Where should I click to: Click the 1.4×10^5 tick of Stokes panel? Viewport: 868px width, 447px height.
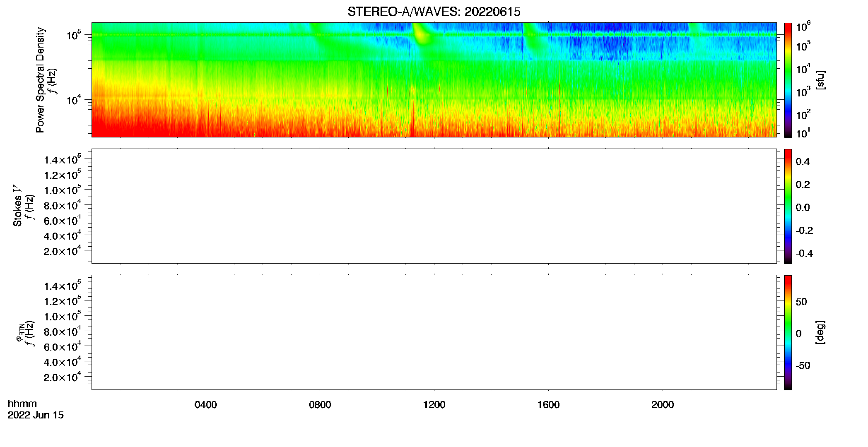point(63,160)
